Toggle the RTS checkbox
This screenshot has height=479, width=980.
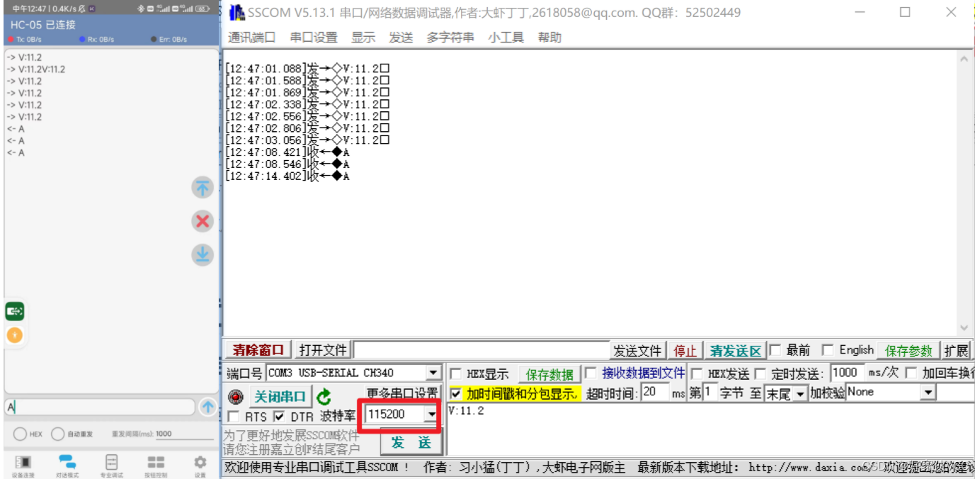(234, 417)
